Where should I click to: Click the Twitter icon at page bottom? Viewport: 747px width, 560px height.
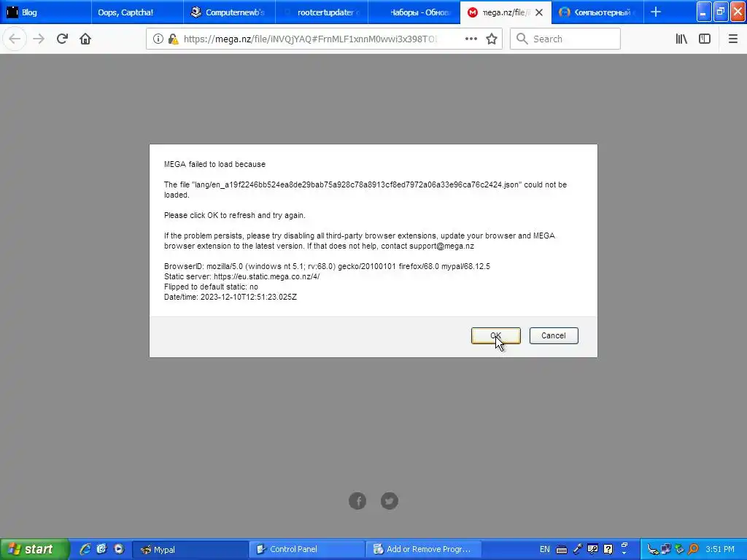390,500
